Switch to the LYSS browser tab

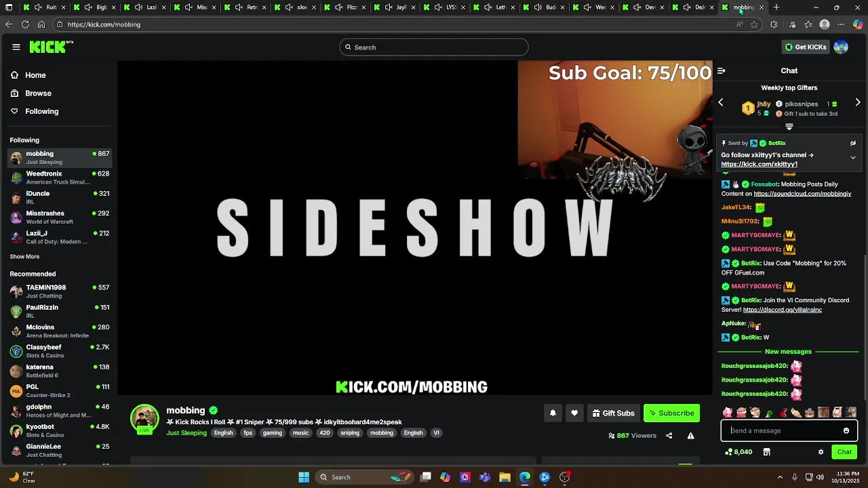click(x=444, y=7)
